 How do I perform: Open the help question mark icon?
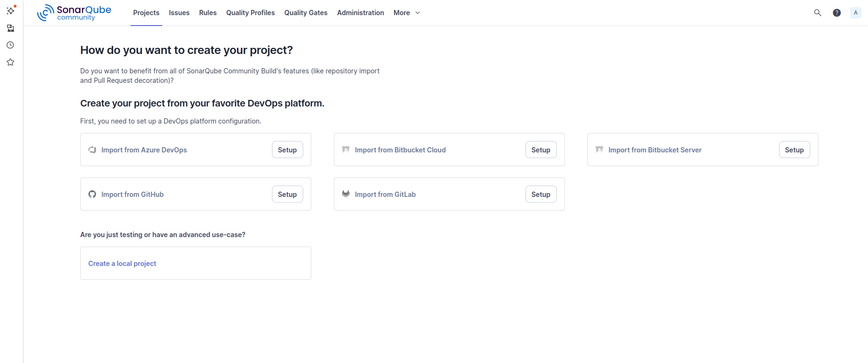click(837, 13)
